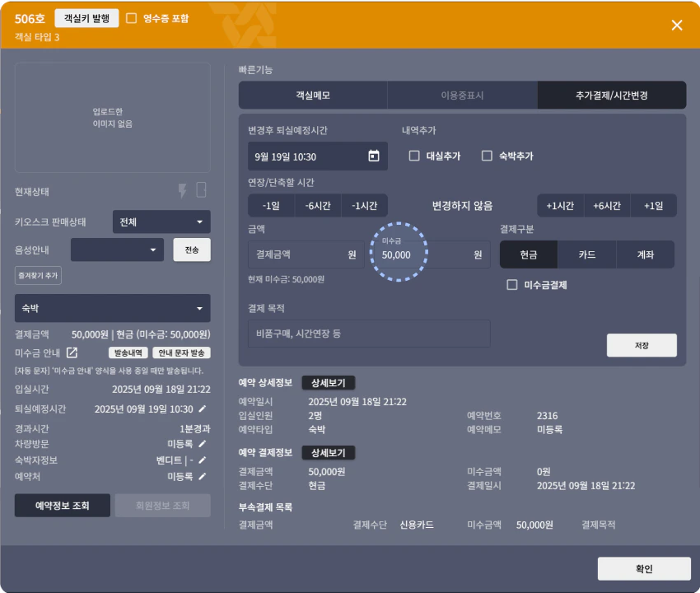
Task: Open 예약 상세정보 상세보기
Action: click(329, 383)
